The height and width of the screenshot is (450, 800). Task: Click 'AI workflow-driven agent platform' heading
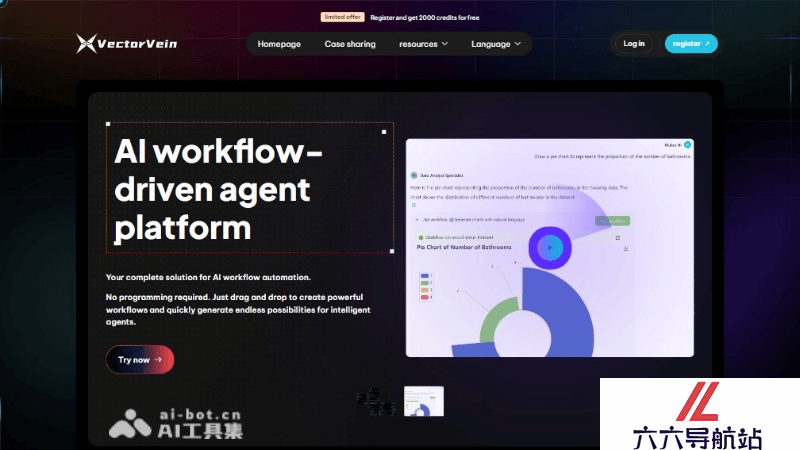point(218,189)
